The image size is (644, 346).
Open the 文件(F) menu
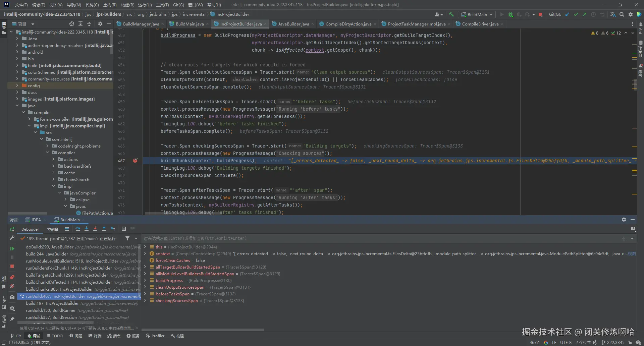click(x=21, y=5)
